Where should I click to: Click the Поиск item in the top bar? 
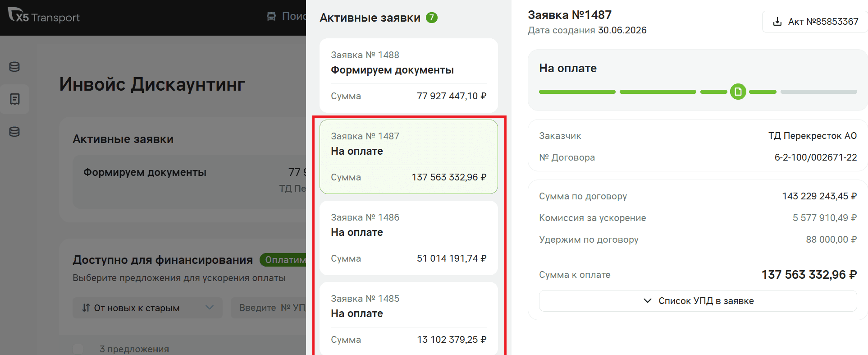tap(294, 17)
